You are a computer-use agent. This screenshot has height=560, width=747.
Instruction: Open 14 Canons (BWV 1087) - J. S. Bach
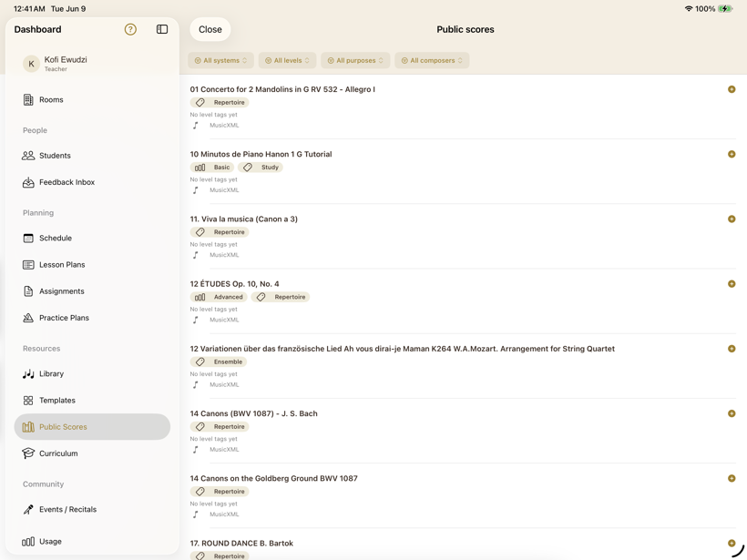[x=254, y=413]
